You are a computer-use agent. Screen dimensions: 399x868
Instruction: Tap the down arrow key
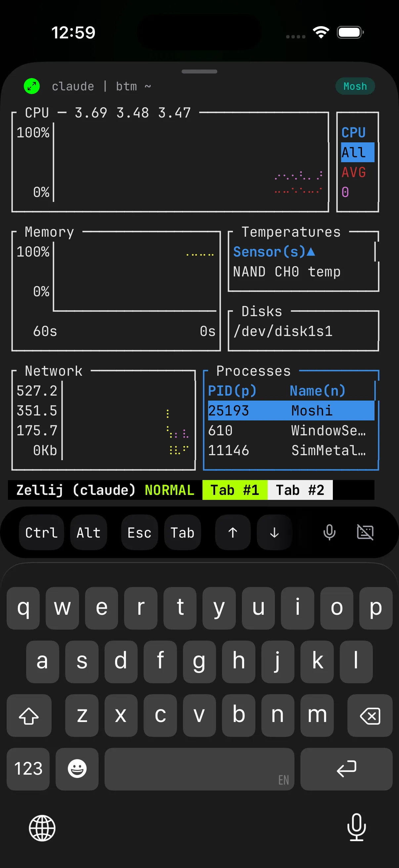(274, 532)
